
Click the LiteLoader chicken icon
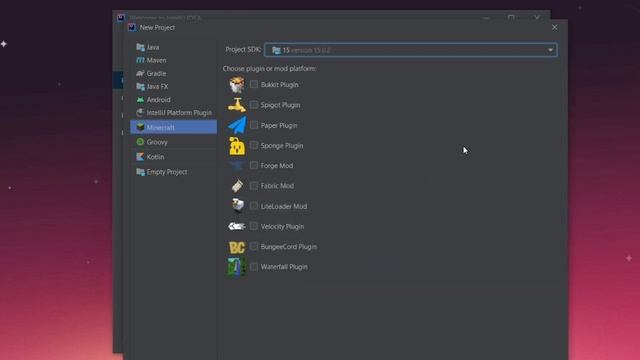tap(238, 206)
